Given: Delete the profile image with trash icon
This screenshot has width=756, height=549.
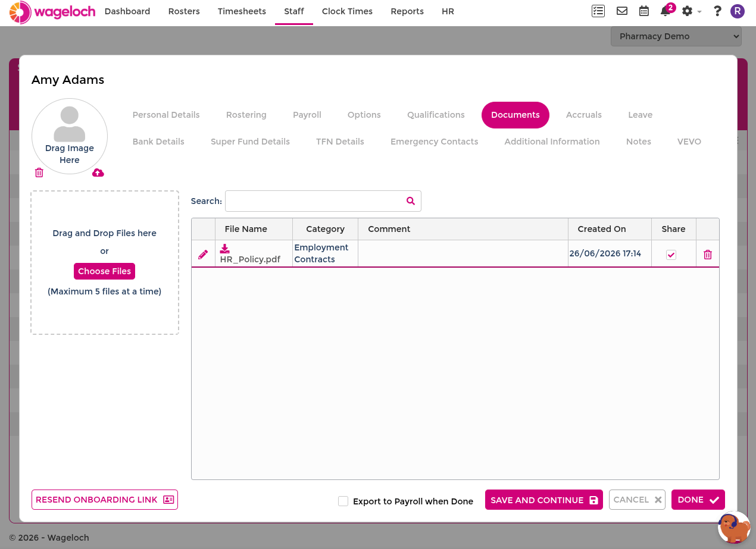Looking at the screenshot, I should coord(39,172).
